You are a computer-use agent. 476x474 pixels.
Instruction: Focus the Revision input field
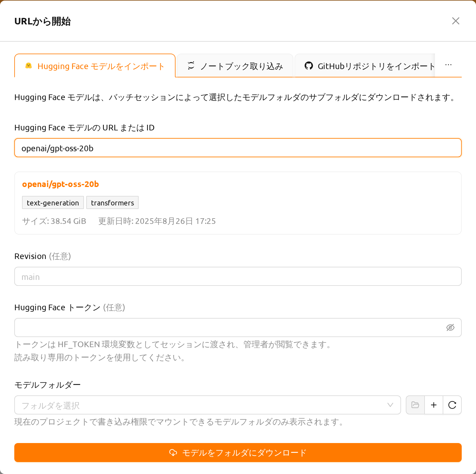[x=238, y=277]
